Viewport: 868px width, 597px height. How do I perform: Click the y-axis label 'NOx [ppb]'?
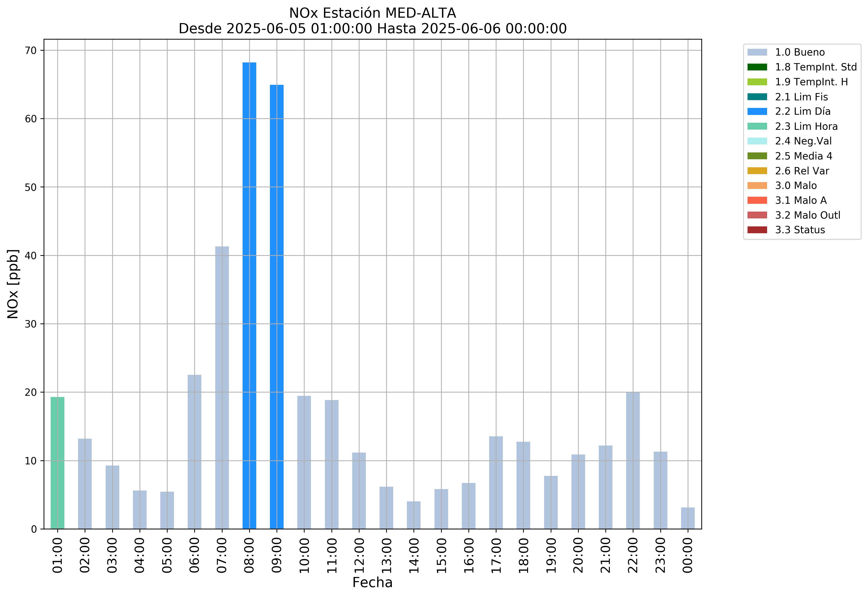click(13, 284)
